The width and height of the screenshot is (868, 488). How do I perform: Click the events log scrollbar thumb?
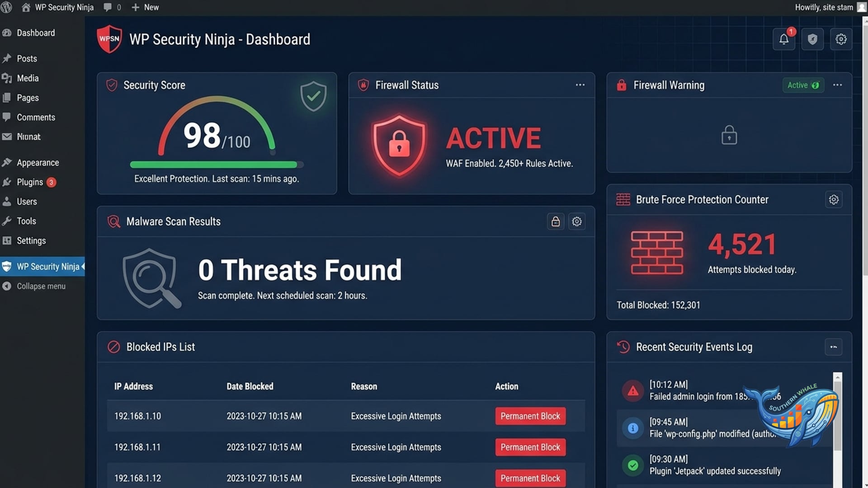[x=837, y=416]
